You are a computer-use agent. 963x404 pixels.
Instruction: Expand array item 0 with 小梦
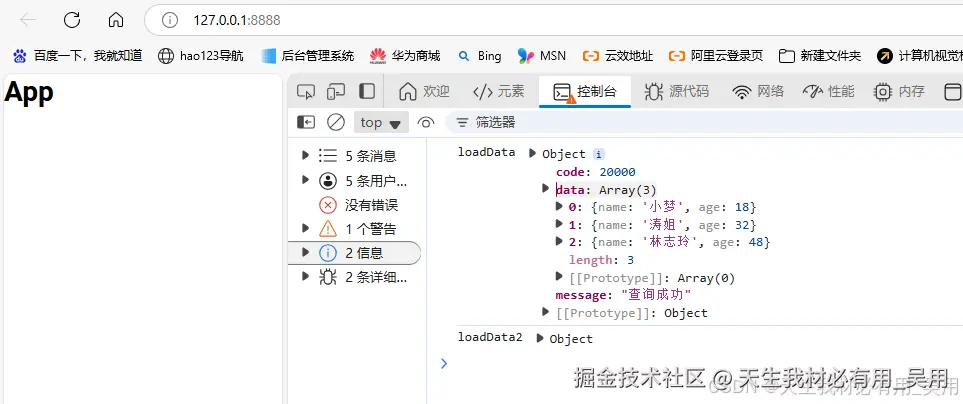pos(559,206)
